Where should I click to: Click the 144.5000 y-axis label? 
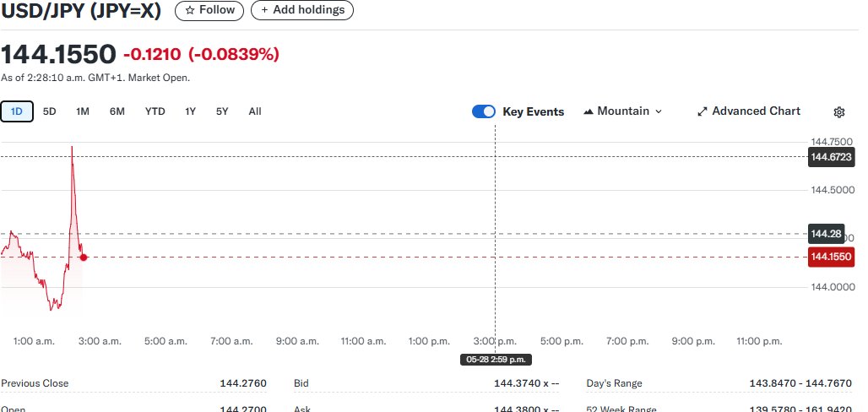[x=833, y=190]
